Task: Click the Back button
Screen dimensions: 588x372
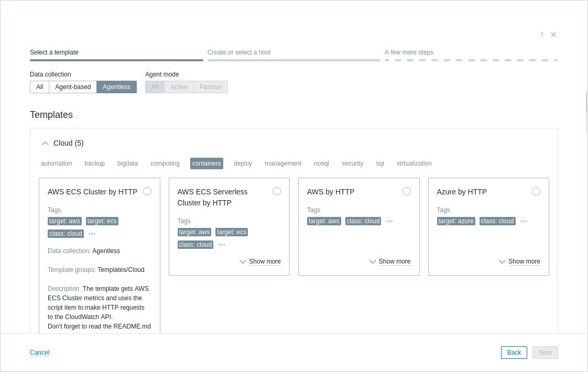Action: (x=514, y=353)
